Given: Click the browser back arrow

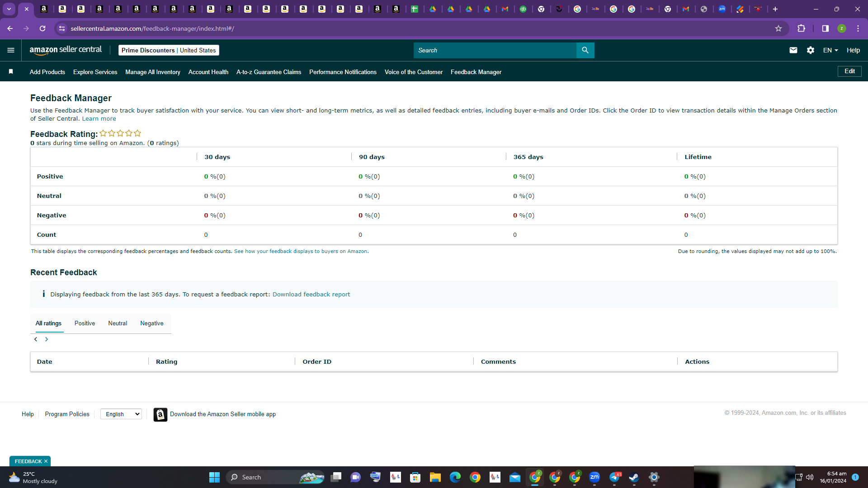Looking at the screenshot, I should (x=10, y=28).
